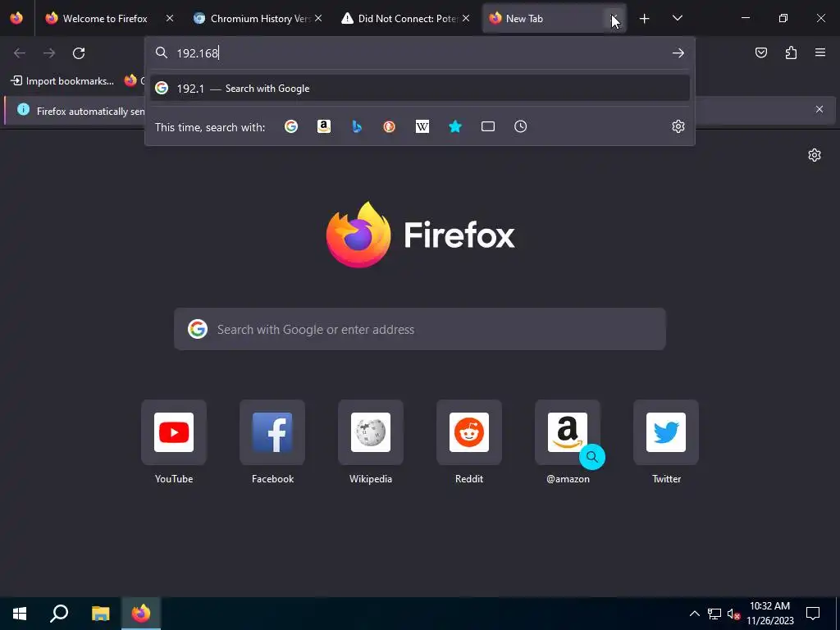Personalize the new tab with the gear icon

coord(815,155)
